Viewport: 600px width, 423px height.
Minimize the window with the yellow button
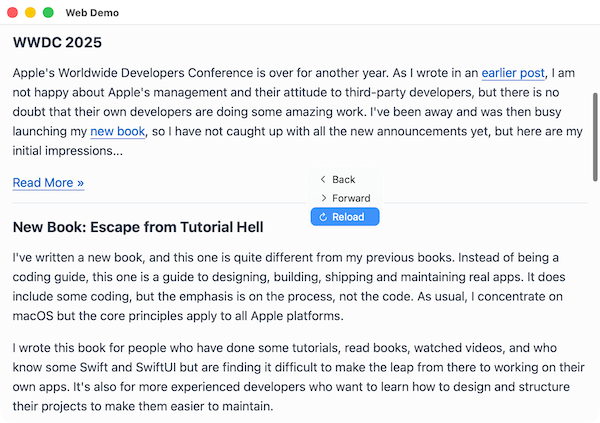(x=30, y=12)
